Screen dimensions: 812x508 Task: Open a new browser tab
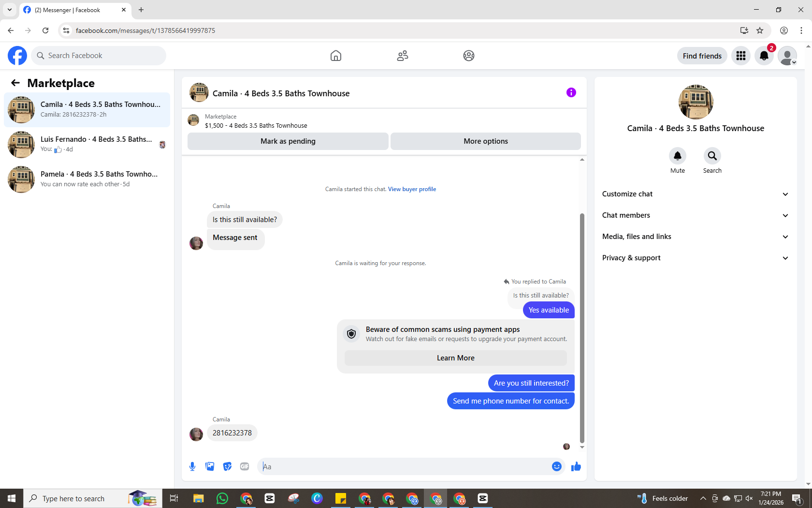(141, 10)
